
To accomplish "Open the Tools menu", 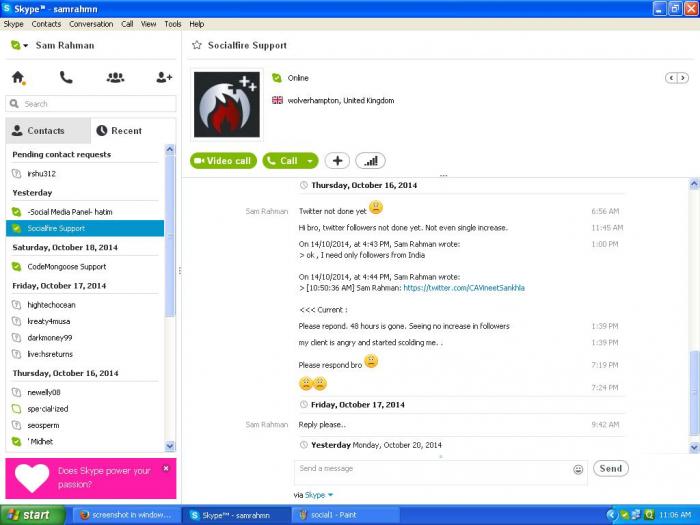I will [173, 24].
